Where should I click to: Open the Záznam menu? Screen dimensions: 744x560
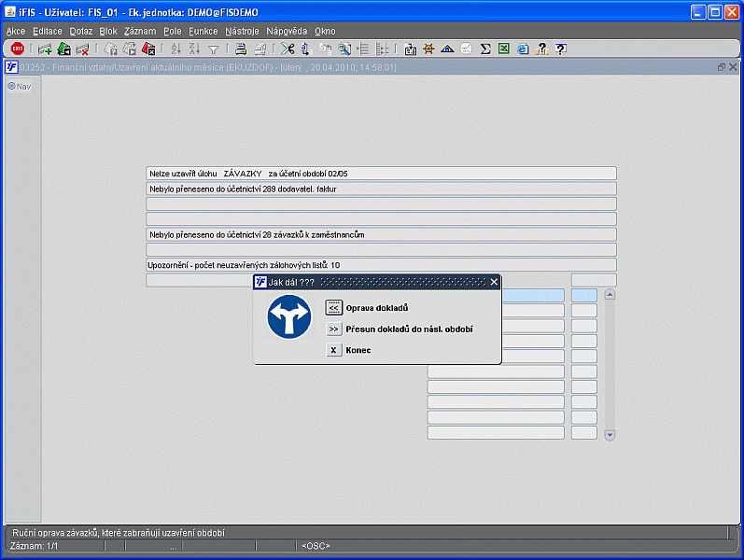[x=140, y=32]
